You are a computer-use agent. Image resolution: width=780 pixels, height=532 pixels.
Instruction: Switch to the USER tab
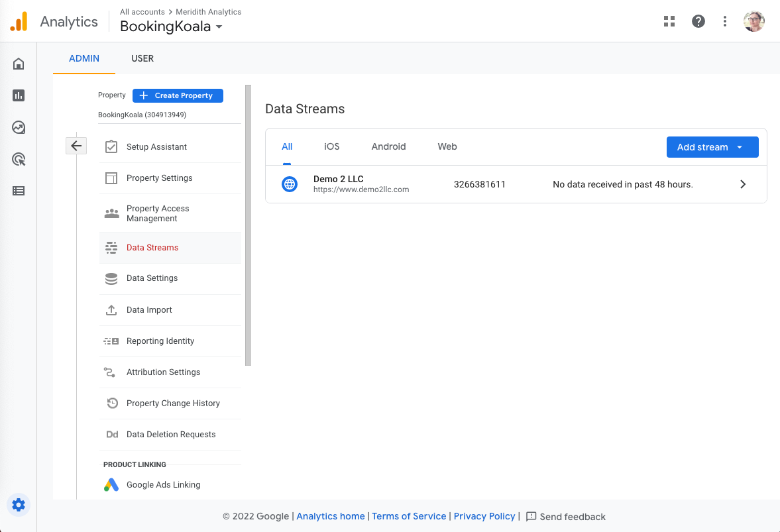(x=142, y=58)
